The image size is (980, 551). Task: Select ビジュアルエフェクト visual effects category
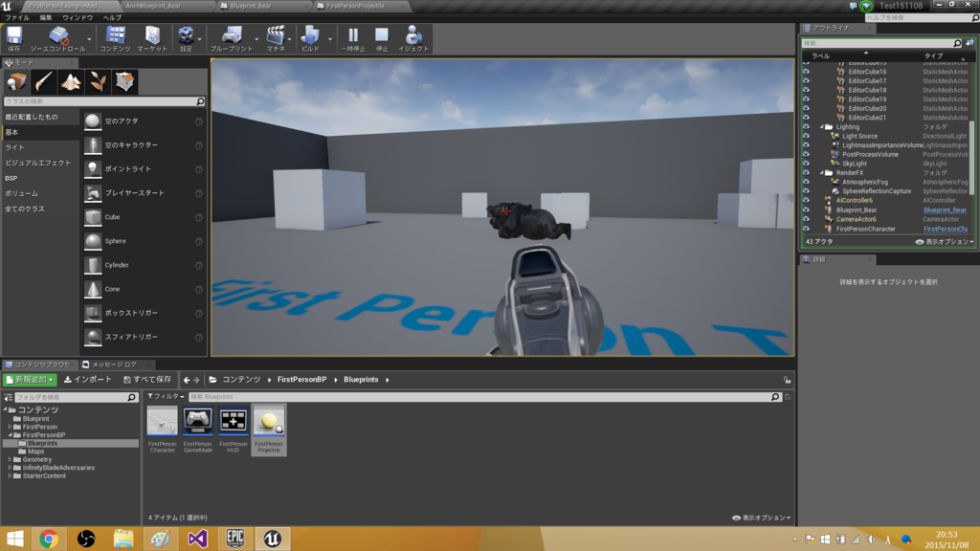40,163
